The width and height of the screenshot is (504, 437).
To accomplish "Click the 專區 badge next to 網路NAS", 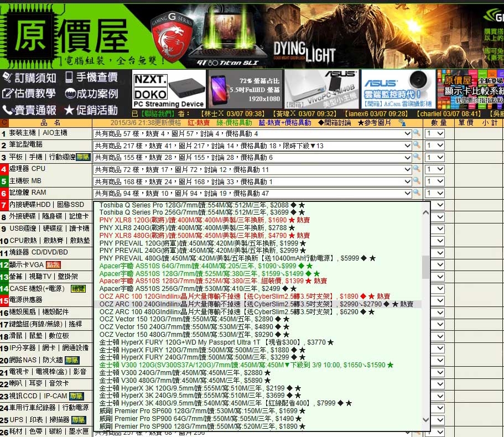I will pos(72,360).
